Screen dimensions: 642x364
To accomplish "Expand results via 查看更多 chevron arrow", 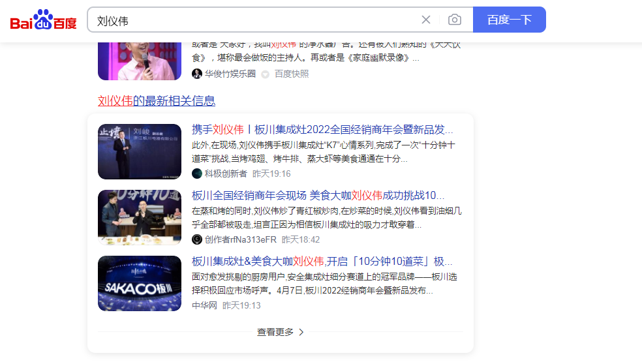I will [x=301, y=332].
